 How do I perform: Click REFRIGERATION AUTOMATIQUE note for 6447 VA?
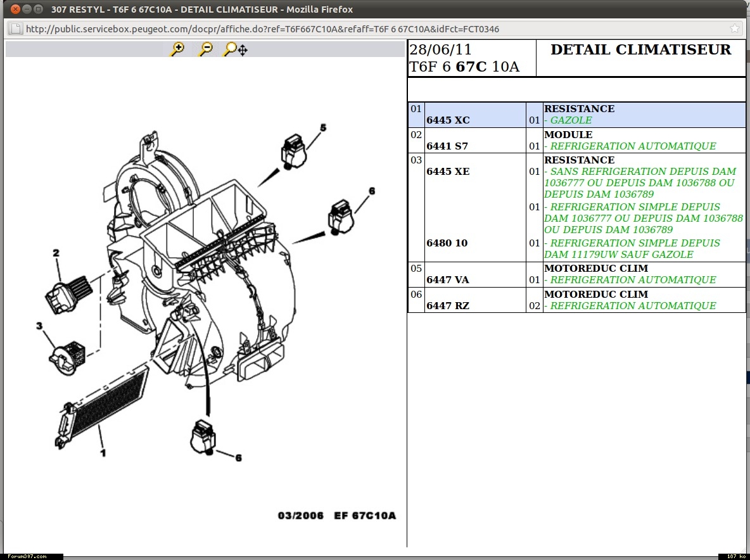(x=630, y=280)
